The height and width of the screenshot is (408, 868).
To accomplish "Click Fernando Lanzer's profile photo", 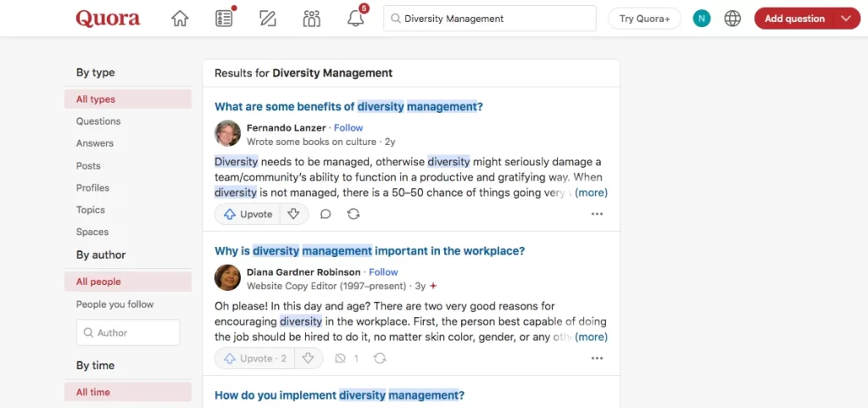I will click(227, 133).
